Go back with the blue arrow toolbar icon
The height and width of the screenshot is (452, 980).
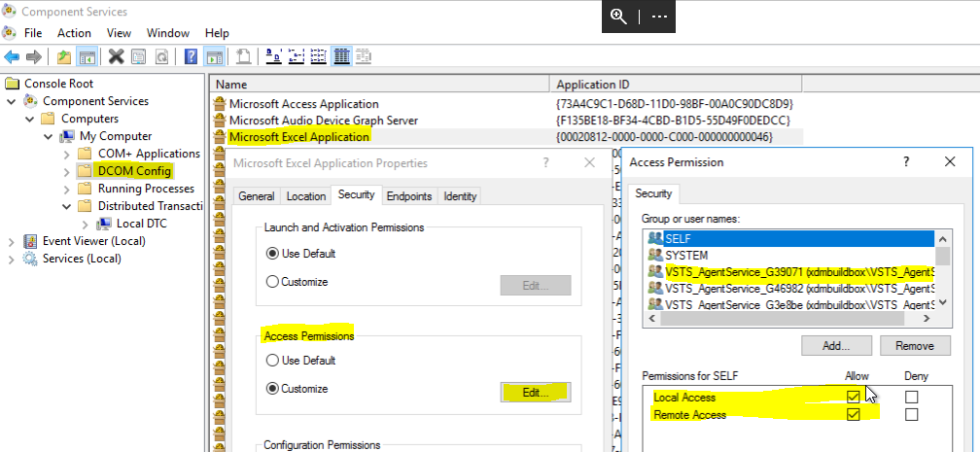(x=12, y=57)
